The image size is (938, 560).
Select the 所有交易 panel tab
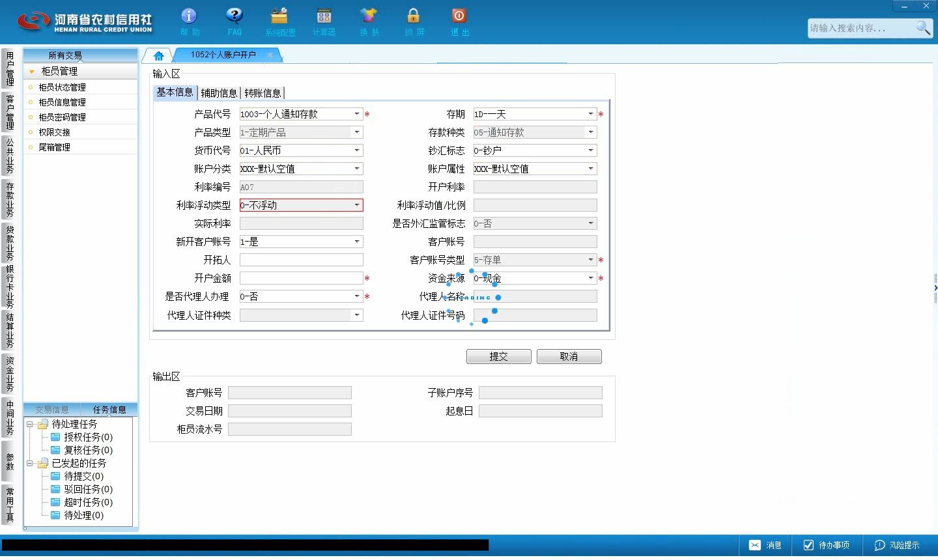click(65, 55)
